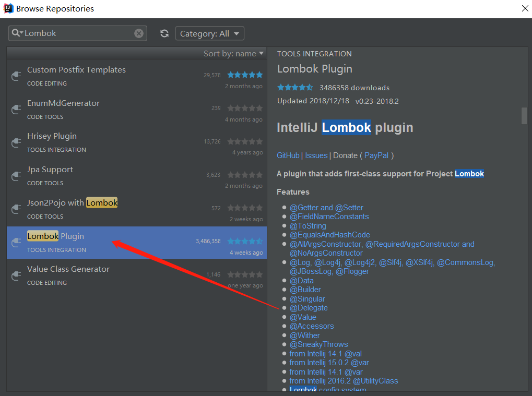Click the EnumMdGenerator star rating
Viewport: 532px width, 396px height.
(x=245, y=108)
